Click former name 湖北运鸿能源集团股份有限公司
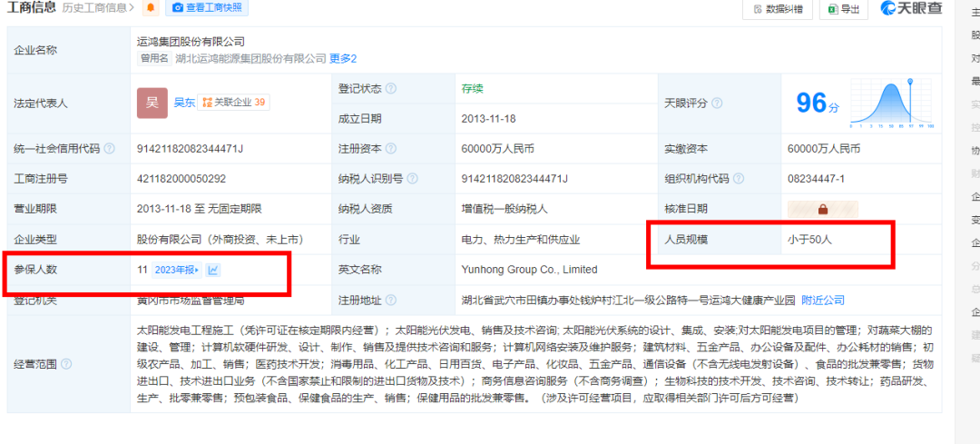Image resolution: width=980 pixels, height=444 pixels. (x=250, y=59)
